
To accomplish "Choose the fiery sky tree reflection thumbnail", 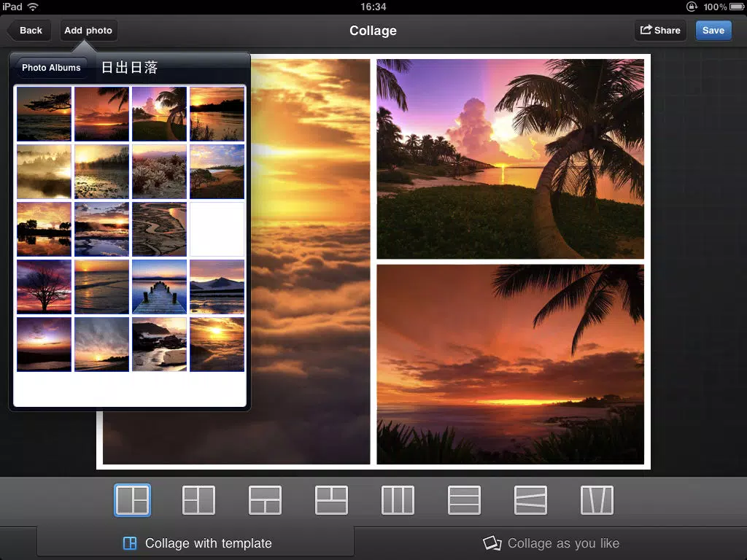I will click(x=44, y=229).
